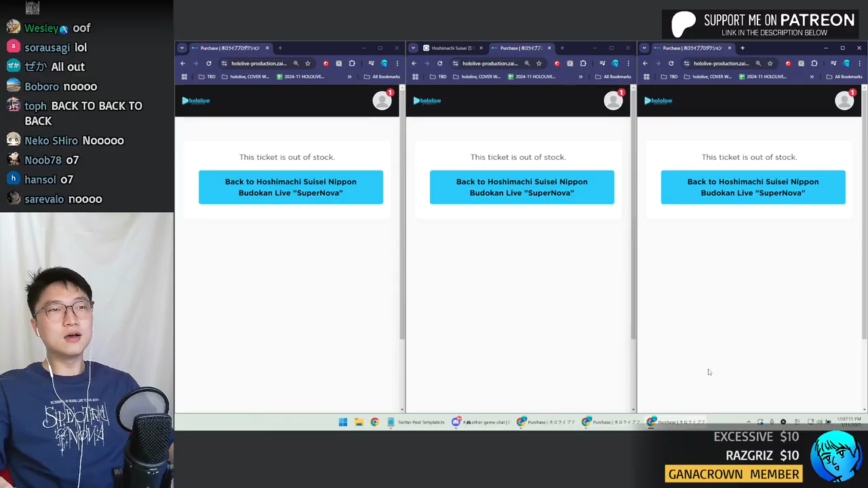This screenshot has height=488, width=868.
Task: Click the red extension icon in the right window
Action: click(x=788, y=63)
